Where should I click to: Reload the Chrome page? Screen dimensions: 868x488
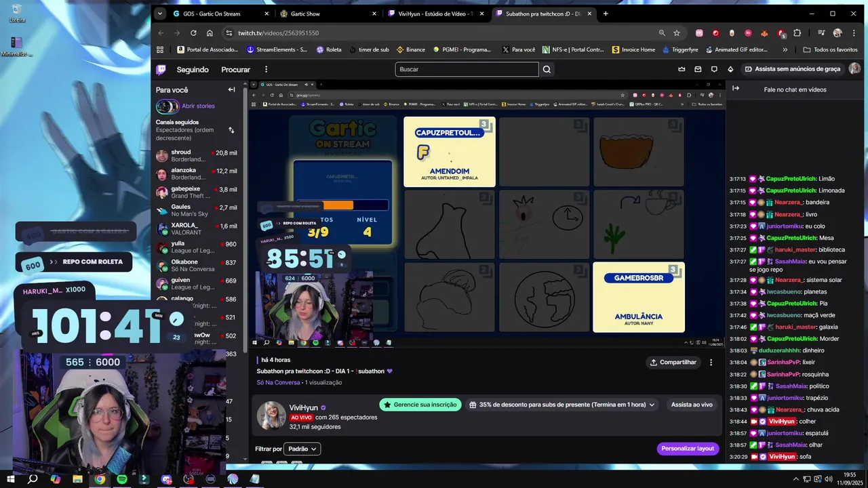[193, 33]
